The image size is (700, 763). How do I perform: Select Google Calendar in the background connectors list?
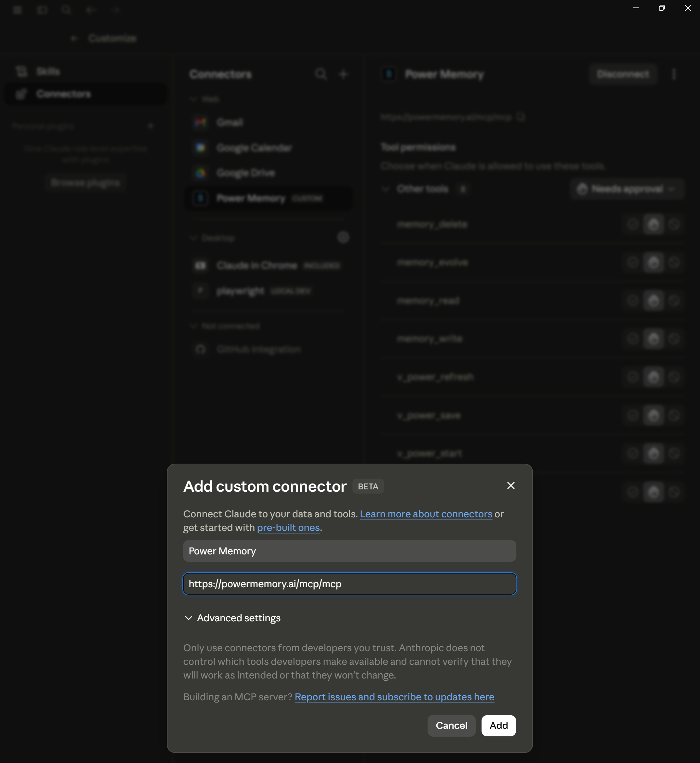coord(268,148)
